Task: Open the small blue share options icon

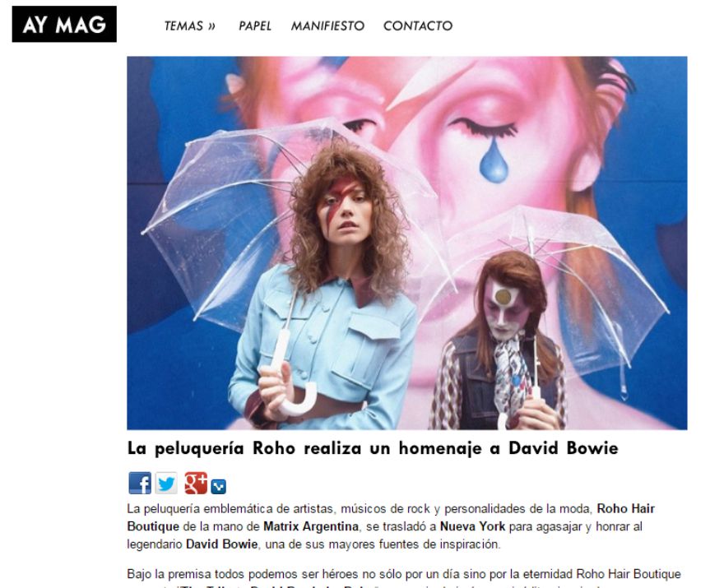Action: click(219, 487)
